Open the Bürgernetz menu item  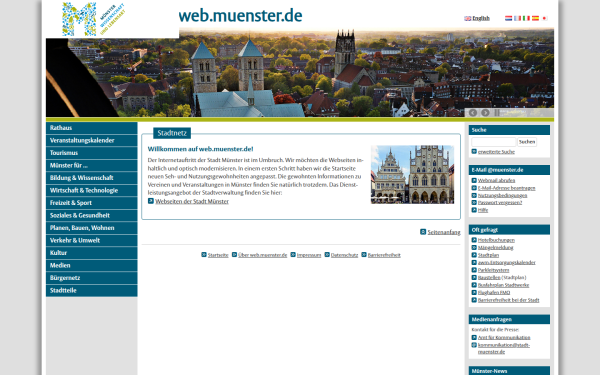click(x=91, y=278)
